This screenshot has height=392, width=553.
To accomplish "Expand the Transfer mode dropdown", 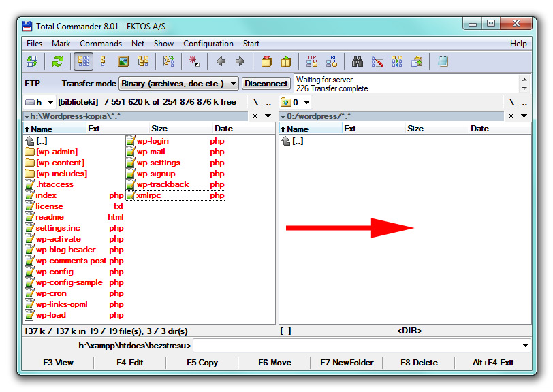I will 178,84.
